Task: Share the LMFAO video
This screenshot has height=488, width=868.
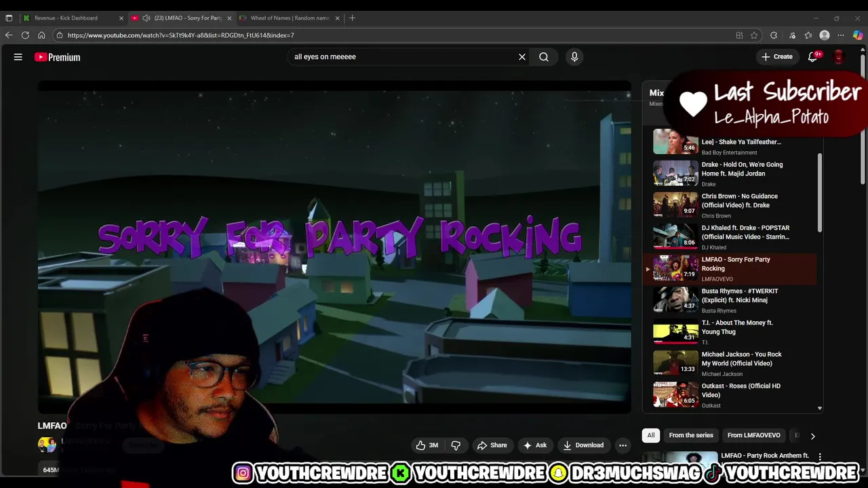Action: (x=492, y=445)
